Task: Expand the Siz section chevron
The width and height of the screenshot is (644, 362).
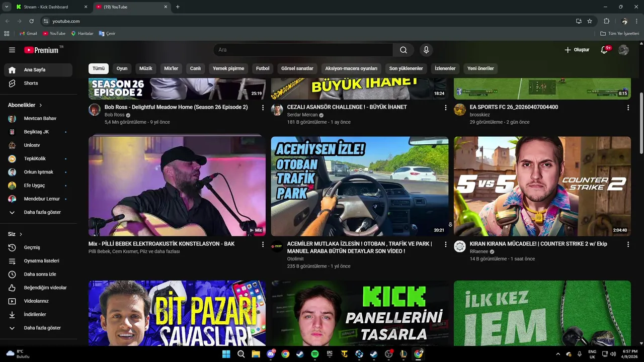Action: [x=21, y=234]
